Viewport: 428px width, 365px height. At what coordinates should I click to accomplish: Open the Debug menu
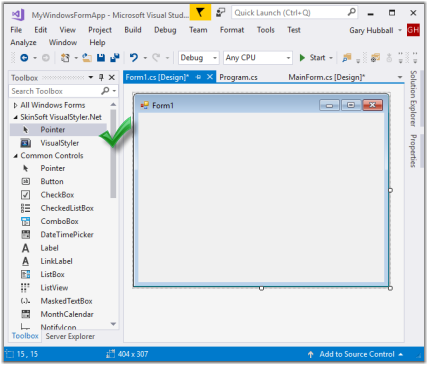coord(165,30)
